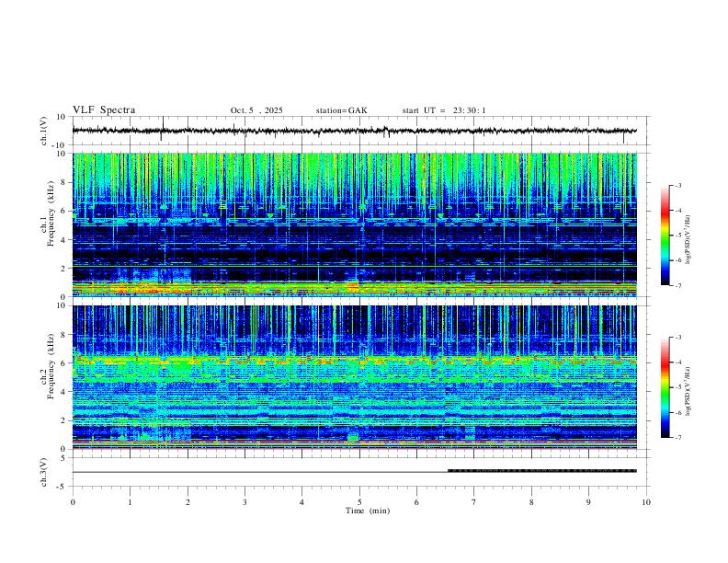Click the "ch.3(V)" axis label
This screenshot has height=563, width=728.
click(x=44, y=472)
